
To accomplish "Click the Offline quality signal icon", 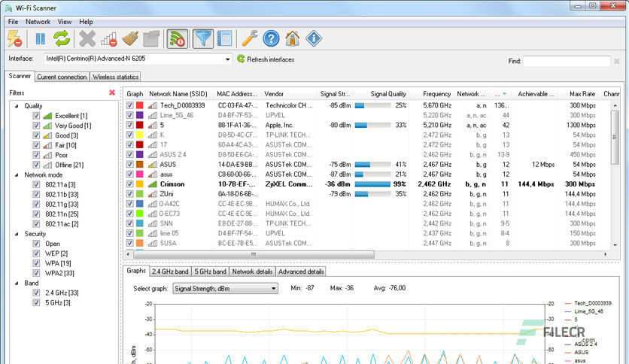I will (47, 165).
